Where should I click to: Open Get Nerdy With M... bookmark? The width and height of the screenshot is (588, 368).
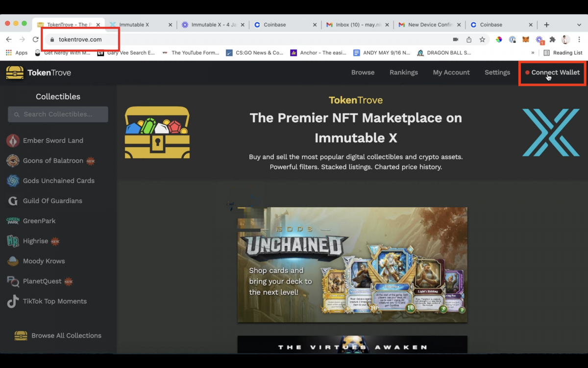[x=62, y=53]
